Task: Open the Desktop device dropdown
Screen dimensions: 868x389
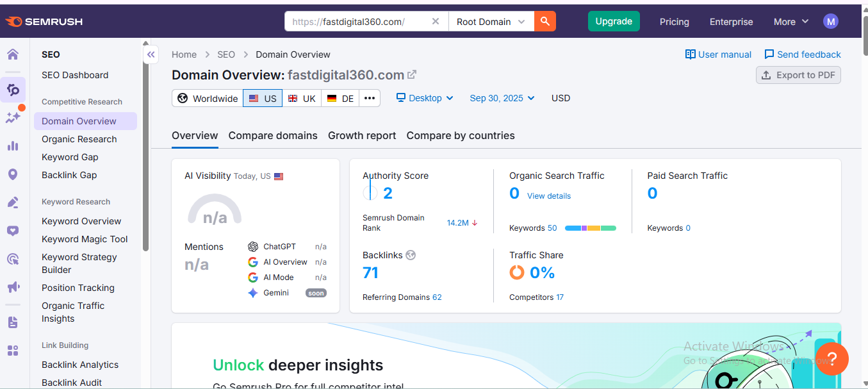Action: 425,98
